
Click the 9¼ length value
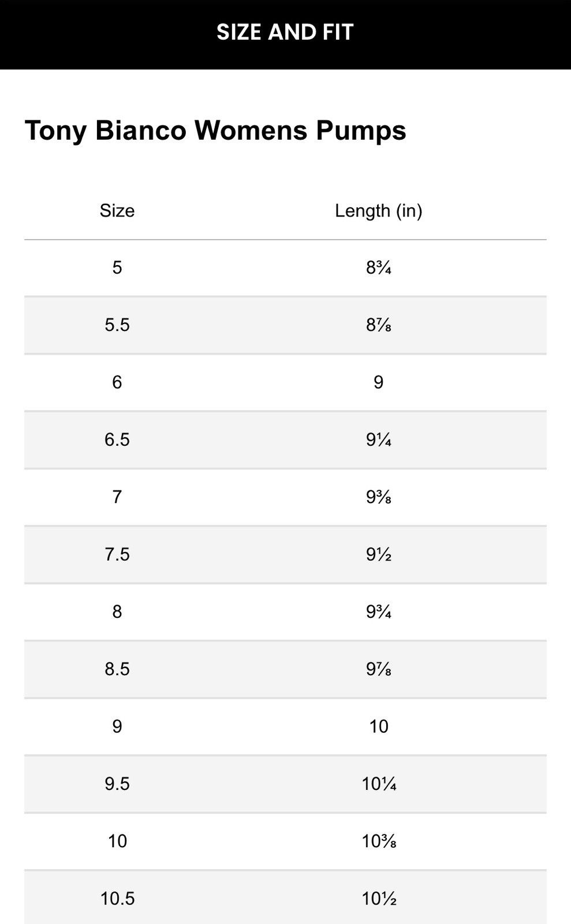tap(379, 440)
